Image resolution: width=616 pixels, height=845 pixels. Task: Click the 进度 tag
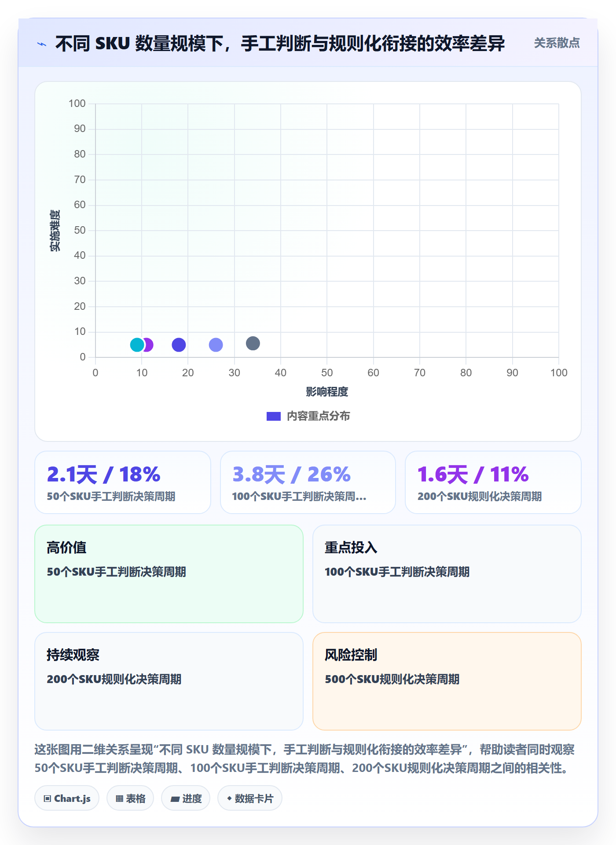coord(186,798)
